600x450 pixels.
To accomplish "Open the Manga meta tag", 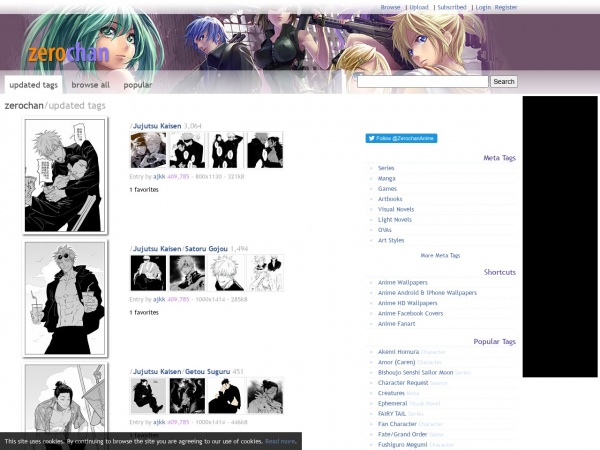I will pyautogui.click(x=386, y=178).
